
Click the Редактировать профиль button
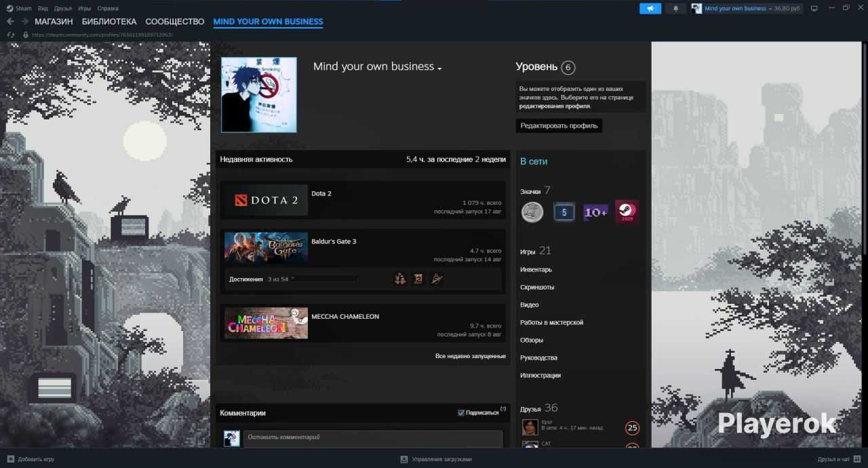[559, 125]
